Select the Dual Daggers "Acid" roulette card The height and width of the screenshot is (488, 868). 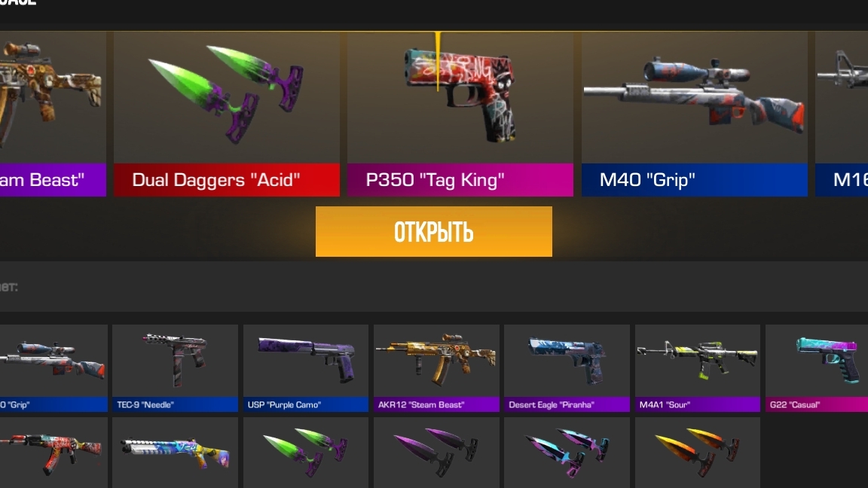pyautogui.click(x=226, y=114)
